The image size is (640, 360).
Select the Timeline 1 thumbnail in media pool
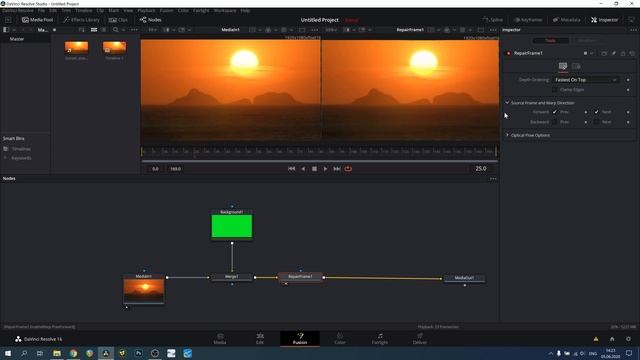point(114,47)
